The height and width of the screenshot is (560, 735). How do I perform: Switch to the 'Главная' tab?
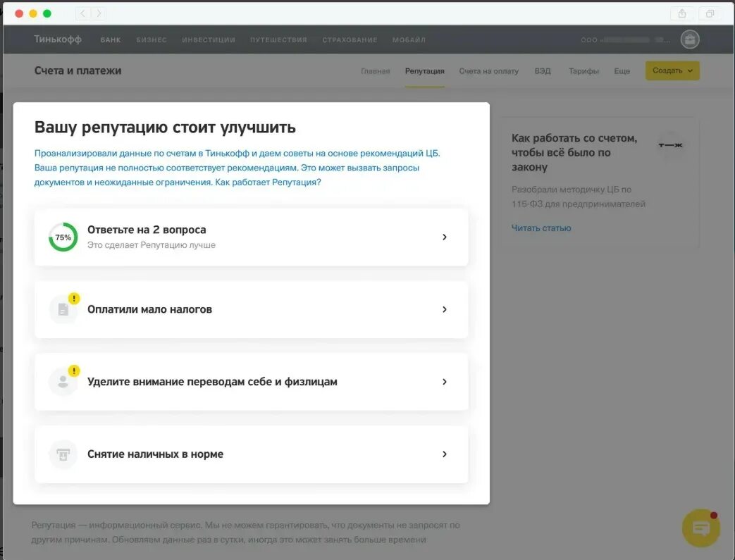tap(375, 71)
